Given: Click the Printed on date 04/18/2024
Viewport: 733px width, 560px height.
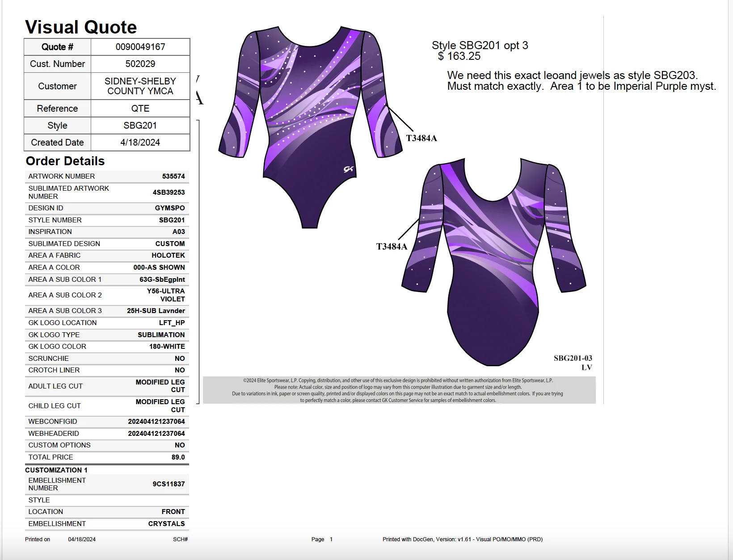Looking at the screenshot, I should pyautogui.click(x=82, y=539).
